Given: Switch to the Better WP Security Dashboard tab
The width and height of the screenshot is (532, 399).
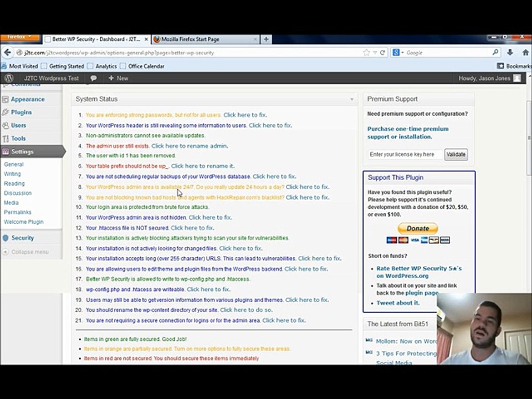Looking at the screenshot, I should click(x=96, y=39).
